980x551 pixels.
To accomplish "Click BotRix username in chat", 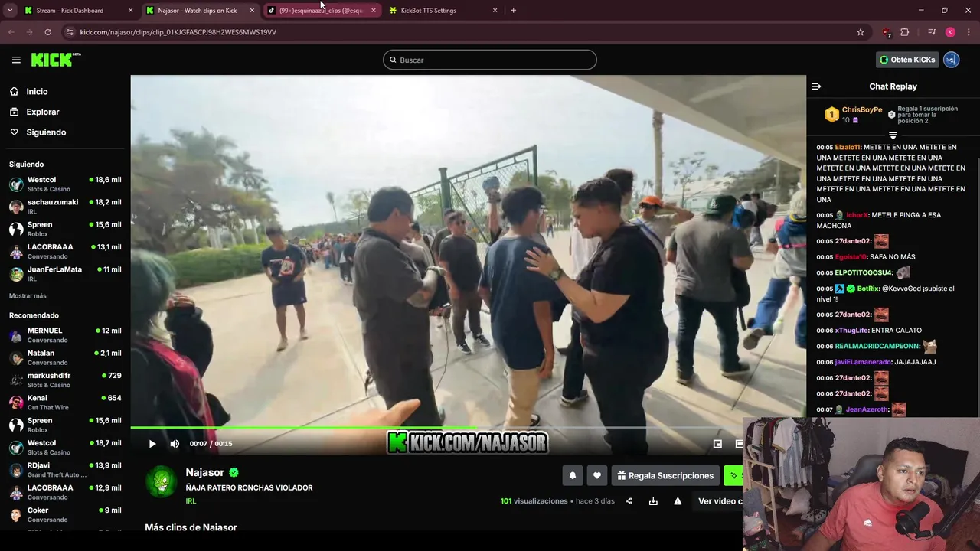I will (867, 289).
